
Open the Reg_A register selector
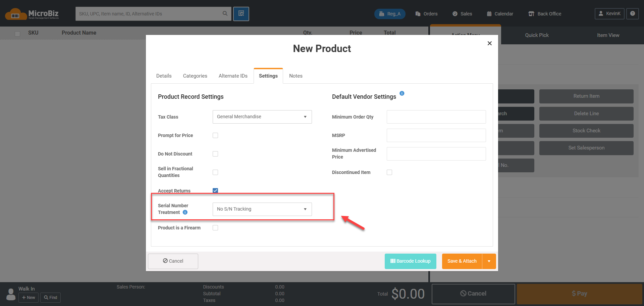point(390,14)
